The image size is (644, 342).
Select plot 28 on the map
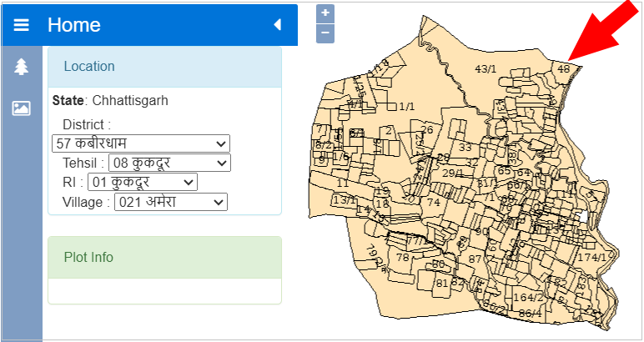pos(444,158)
